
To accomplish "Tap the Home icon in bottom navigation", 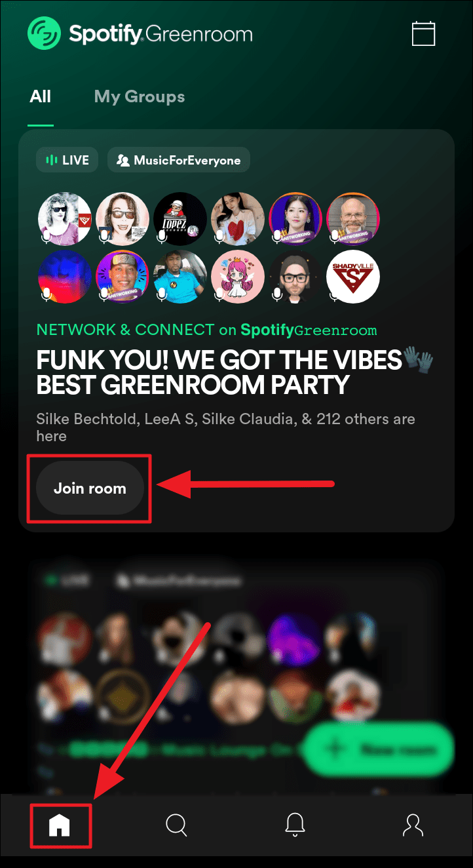I will pyautogui.click(x=60, y=824).
